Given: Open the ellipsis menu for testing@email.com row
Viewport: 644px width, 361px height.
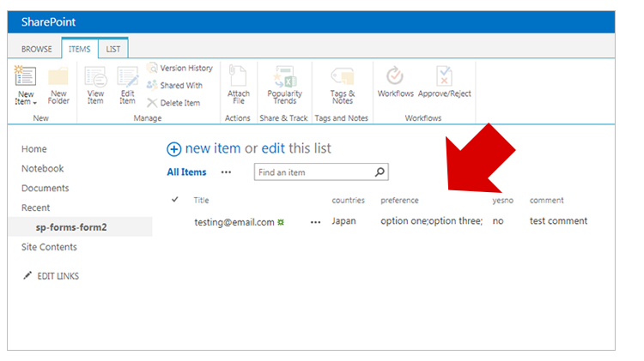Looking at the screenshot, I should 315,222.
